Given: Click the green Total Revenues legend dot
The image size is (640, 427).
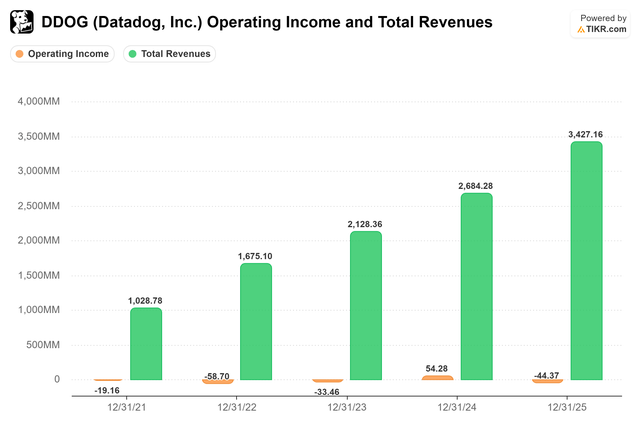Looking at the screenshot, I should (132, 54).
